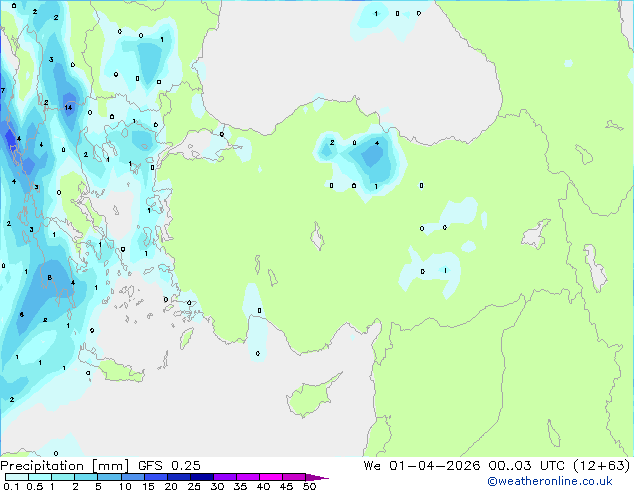The height and width of the screenshot is (490, 634).
Task: Click the 0.5–1 mm legend color box
Action: point(40,477)
